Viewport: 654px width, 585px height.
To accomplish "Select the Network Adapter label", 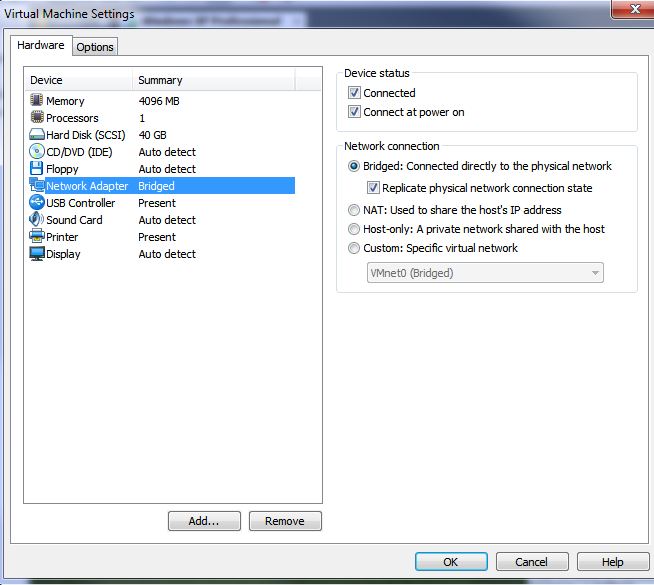I will (87, 186).
